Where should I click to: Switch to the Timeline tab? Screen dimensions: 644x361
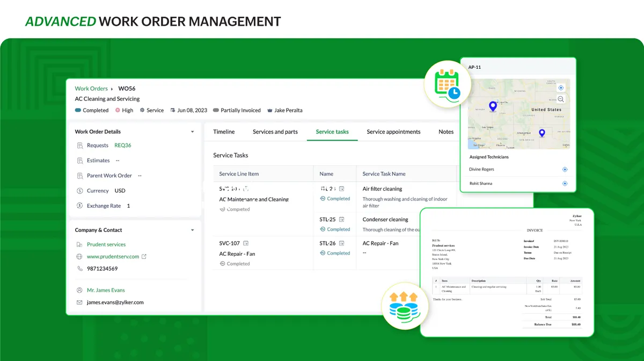pyautogui.click(x=224, y=132)
